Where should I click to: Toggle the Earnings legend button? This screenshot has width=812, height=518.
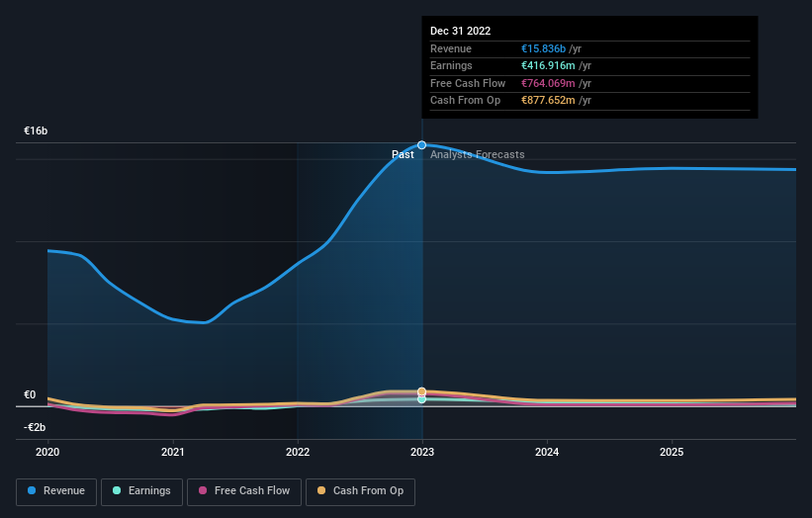click(141, 491)
